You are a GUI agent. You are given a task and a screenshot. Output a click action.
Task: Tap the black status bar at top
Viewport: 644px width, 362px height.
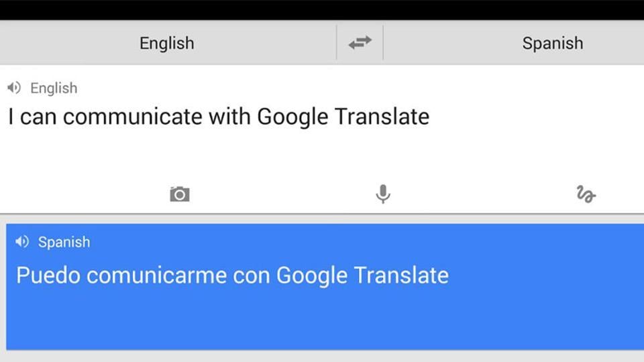(x=322, y=10)
